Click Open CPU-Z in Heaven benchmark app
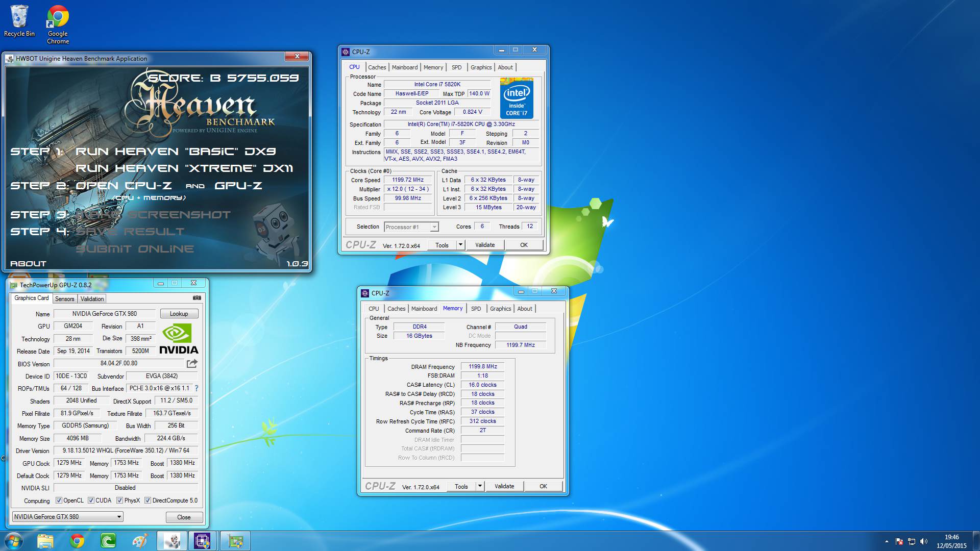 (124, 186)
